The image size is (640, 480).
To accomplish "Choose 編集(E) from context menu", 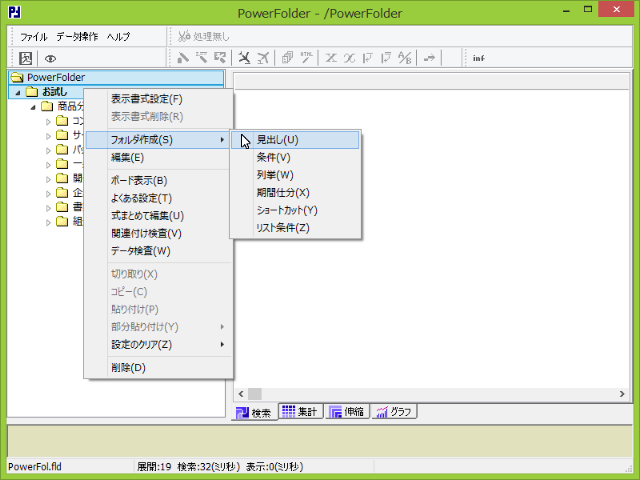I will 158,158.
